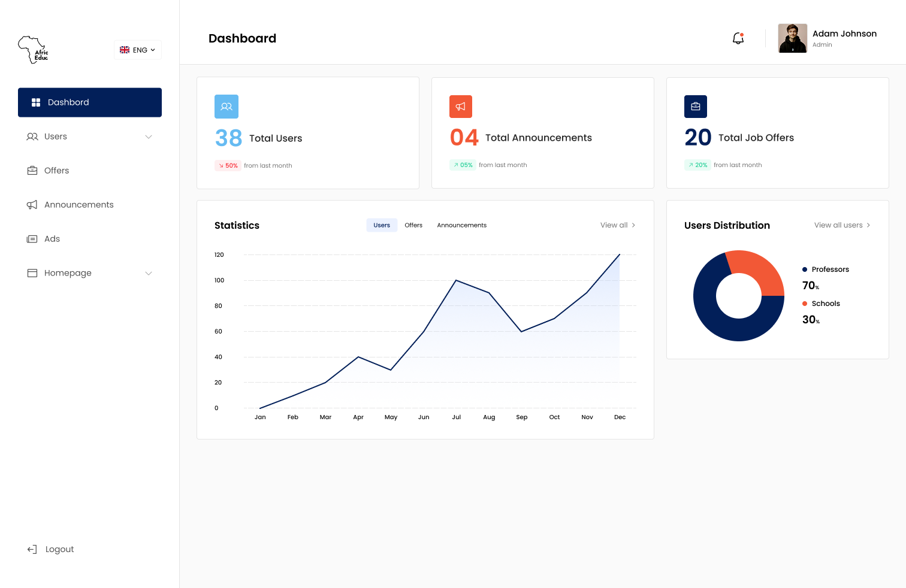Image resolution: width=906 pixels, height=588 pixels.
Task: Click the Adam Johnson name
Action: point(845,34)
